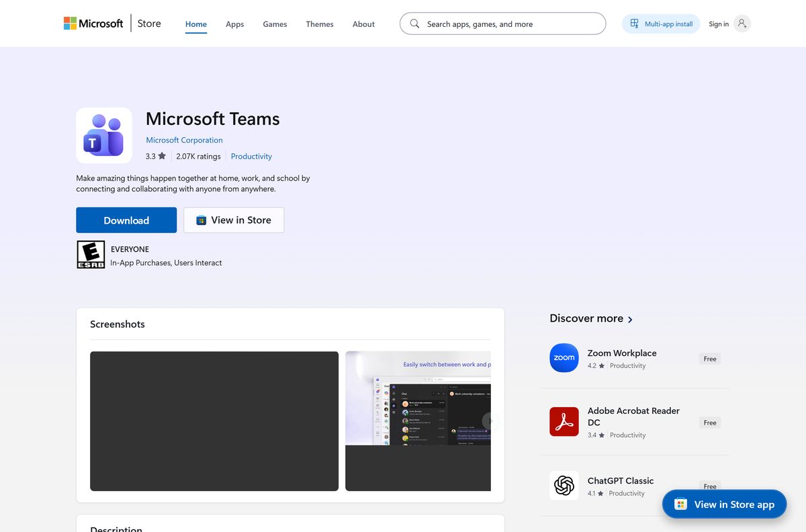
Task: Click the ChatGPT Classic app icon
Action: click(564, 486)
